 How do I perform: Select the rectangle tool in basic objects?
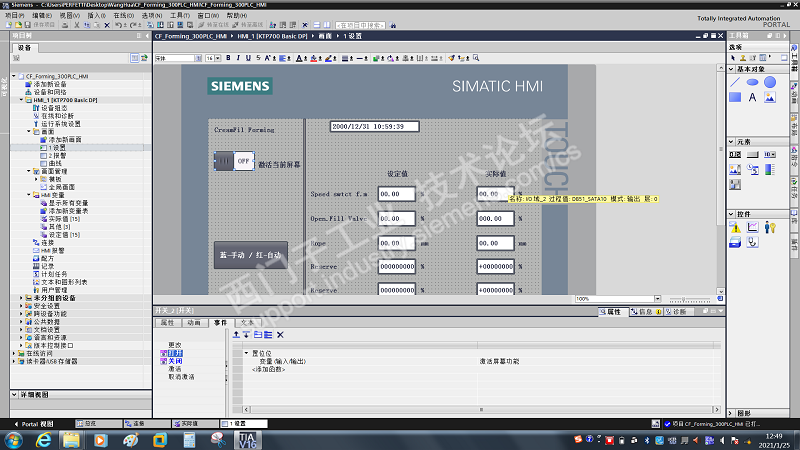tap(735, 97)
